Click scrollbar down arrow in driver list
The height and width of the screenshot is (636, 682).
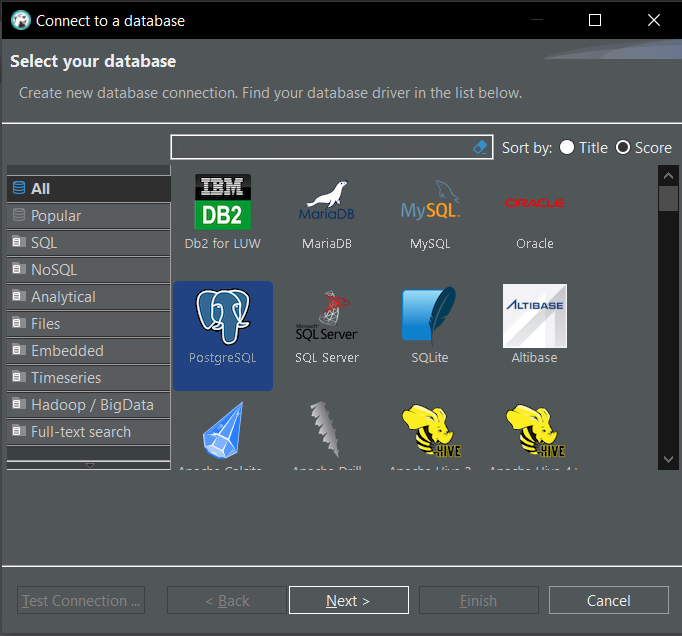(668, 459)
